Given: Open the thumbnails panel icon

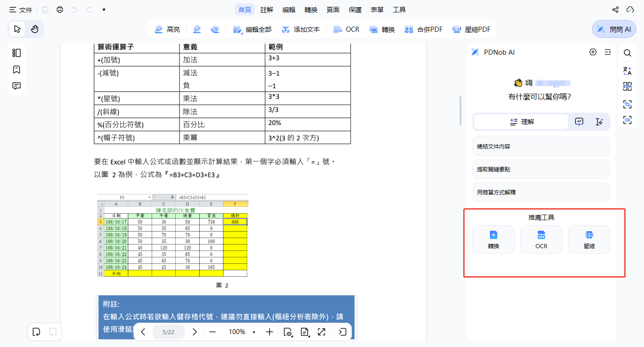Looking at the screenshot, I should coord(17,53).
